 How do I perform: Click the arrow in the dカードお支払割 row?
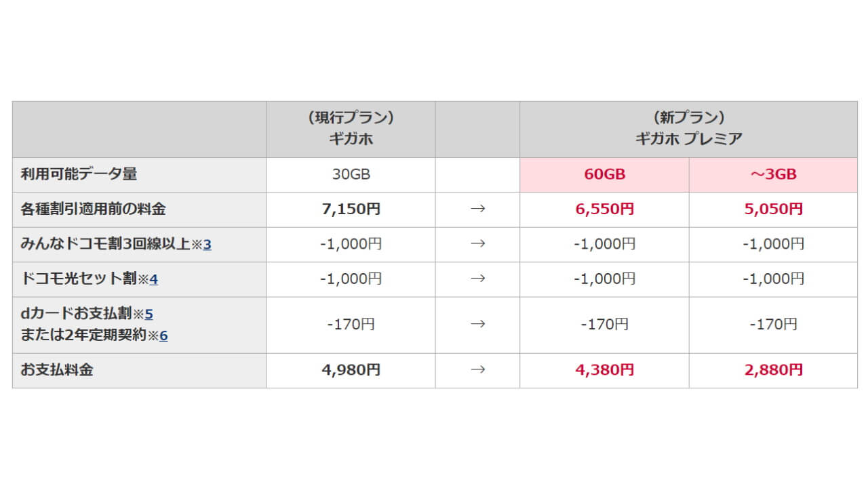pos(477,325)
